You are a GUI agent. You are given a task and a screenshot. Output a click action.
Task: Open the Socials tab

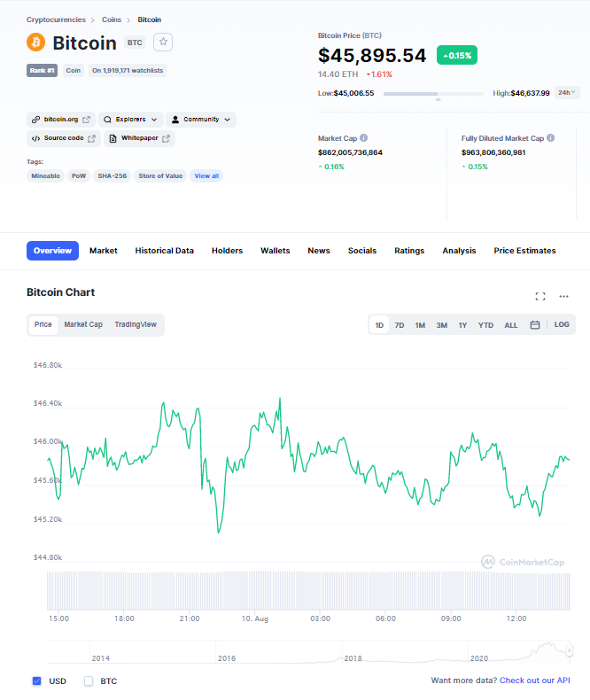click(x=362, y=251)
